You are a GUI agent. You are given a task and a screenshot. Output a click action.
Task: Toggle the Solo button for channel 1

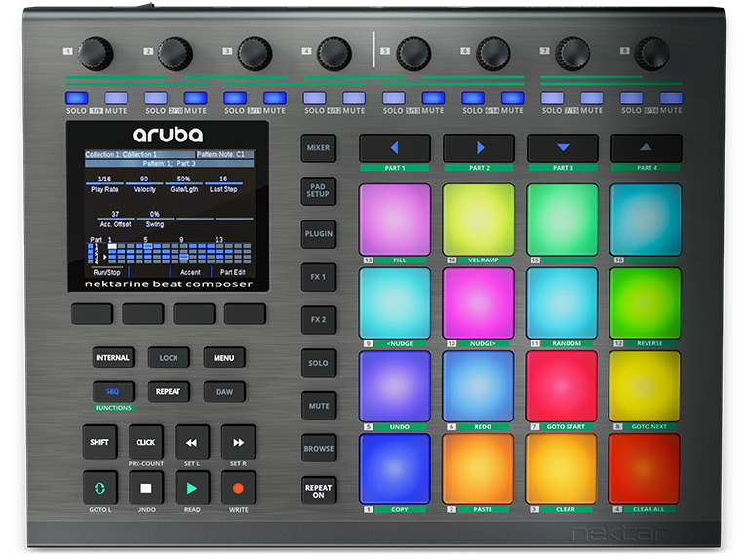[x=76, y=98]
